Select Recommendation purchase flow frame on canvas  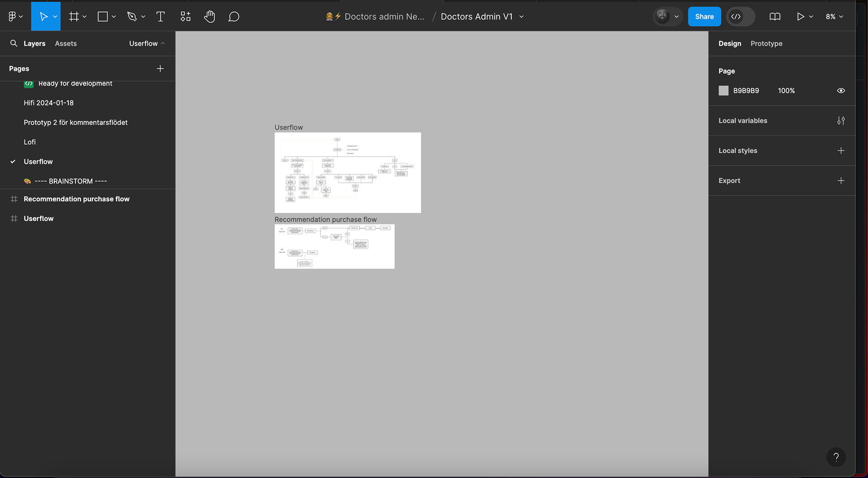pyautogui.click(x=335, y=246)
